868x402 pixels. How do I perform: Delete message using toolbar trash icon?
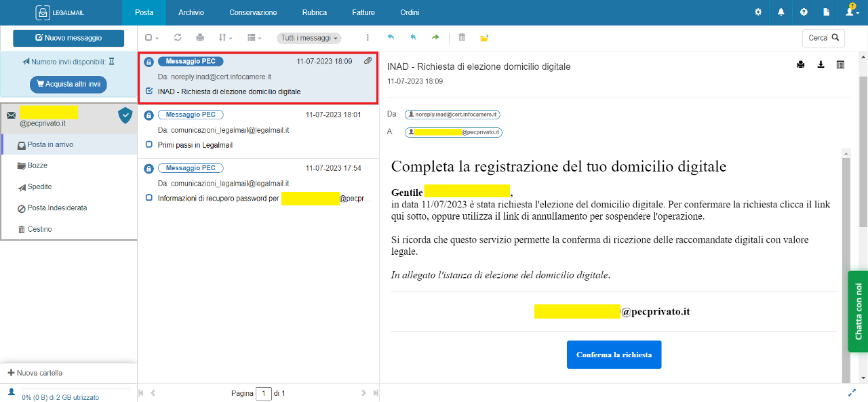462,38
